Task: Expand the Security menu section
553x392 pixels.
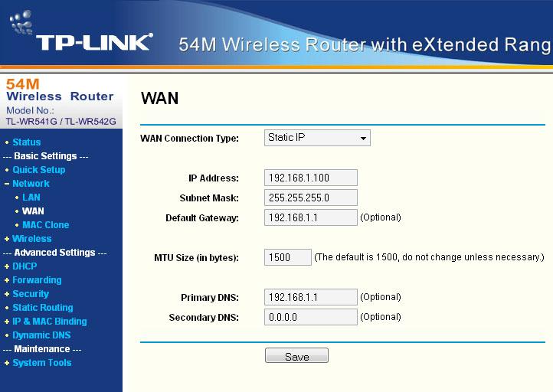Action: [x=31, y=294]
